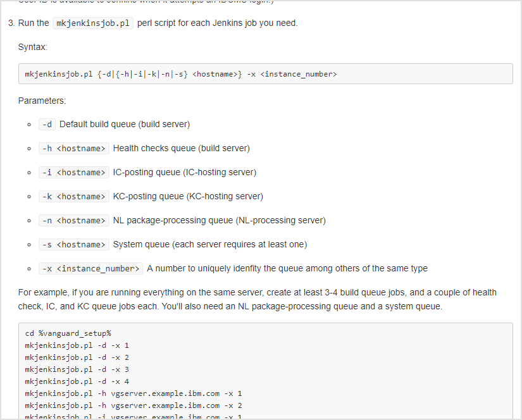Click the 'Parameters:' label
The image size is (522, 420).
tap(42, 101)
